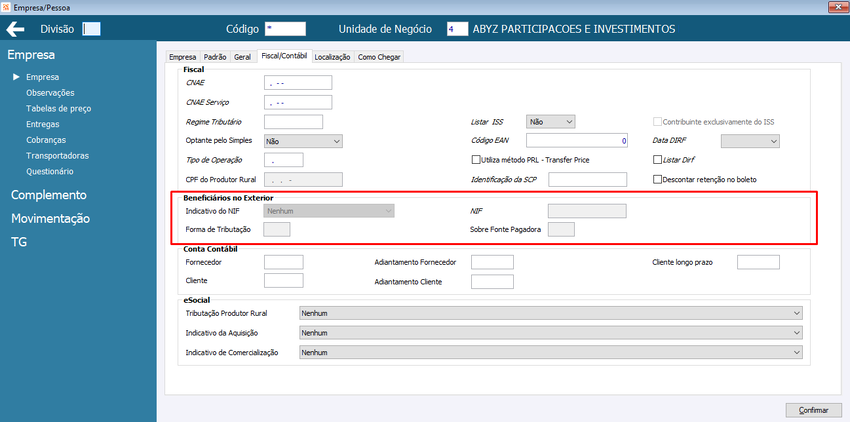Open Entregas in the sidebar

pyautogui.click(x=43, y=124)
